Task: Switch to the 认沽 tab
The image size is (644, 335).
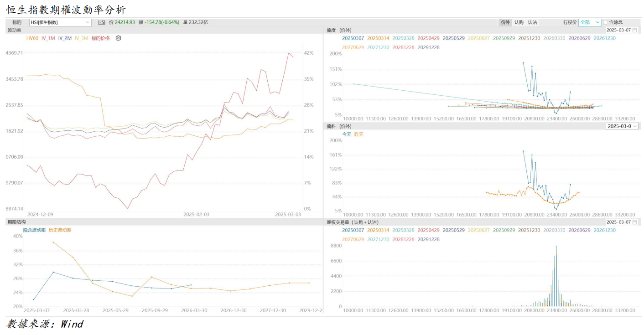Action: [533, 22]
